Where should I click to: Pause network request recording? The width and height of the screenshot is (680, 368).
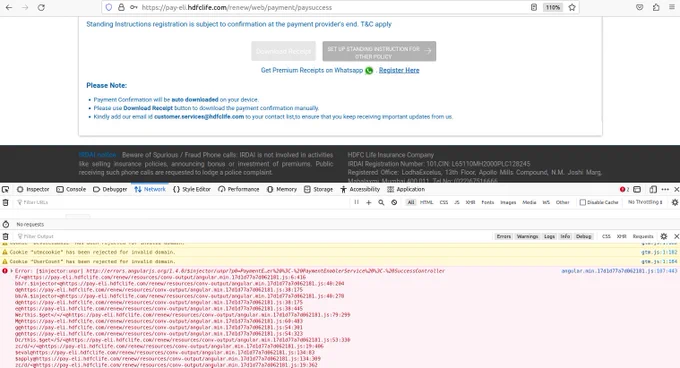click(356, 202)
